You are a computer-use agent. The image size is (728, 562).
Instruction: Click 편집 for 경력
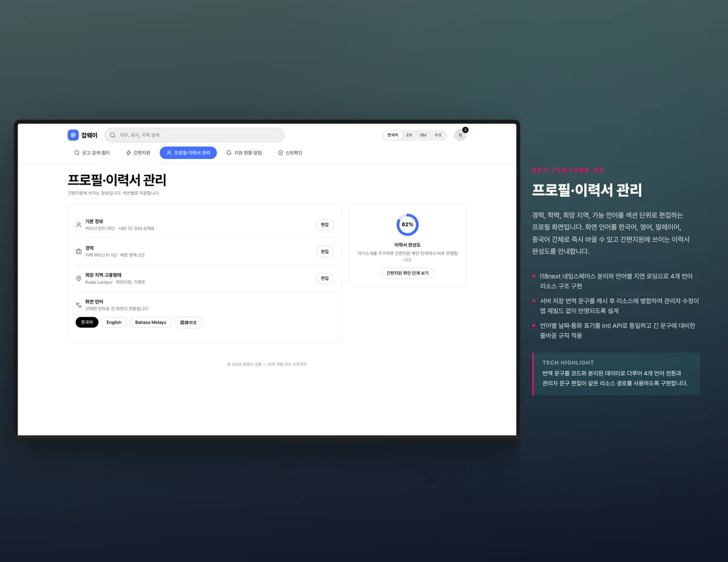325,251
